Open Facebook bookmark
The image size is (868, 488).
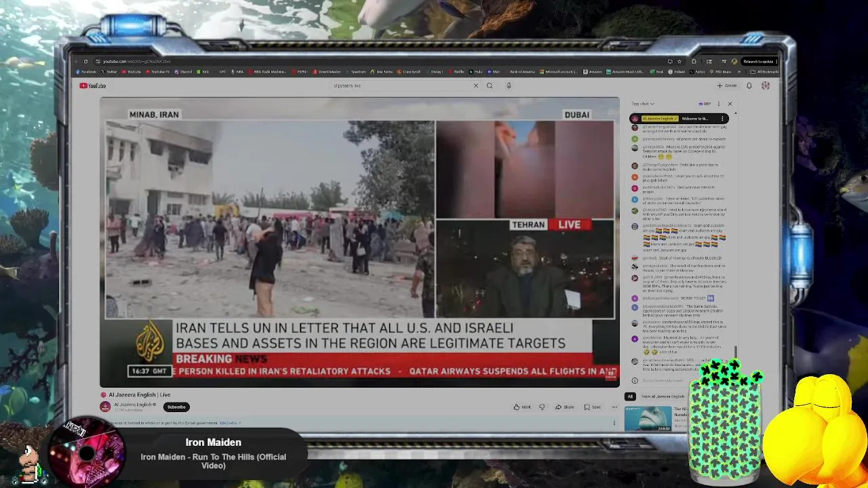pos(86,72)
